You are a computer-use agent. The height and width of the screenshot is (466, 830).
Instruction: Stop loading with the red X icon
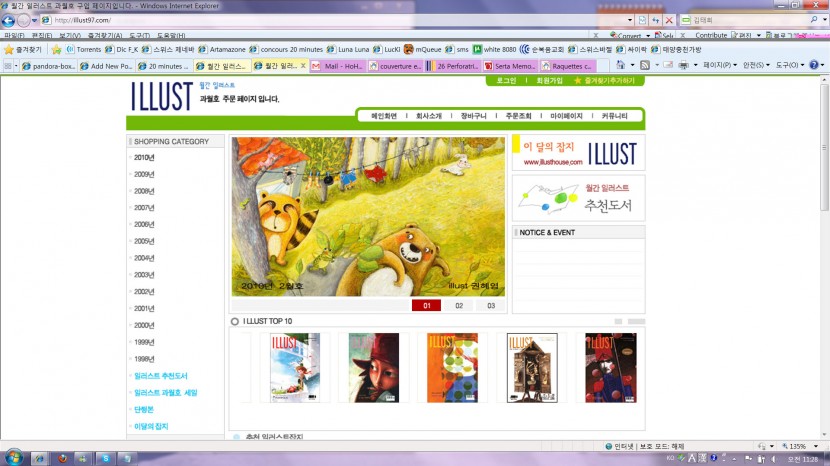click(669, 20)
